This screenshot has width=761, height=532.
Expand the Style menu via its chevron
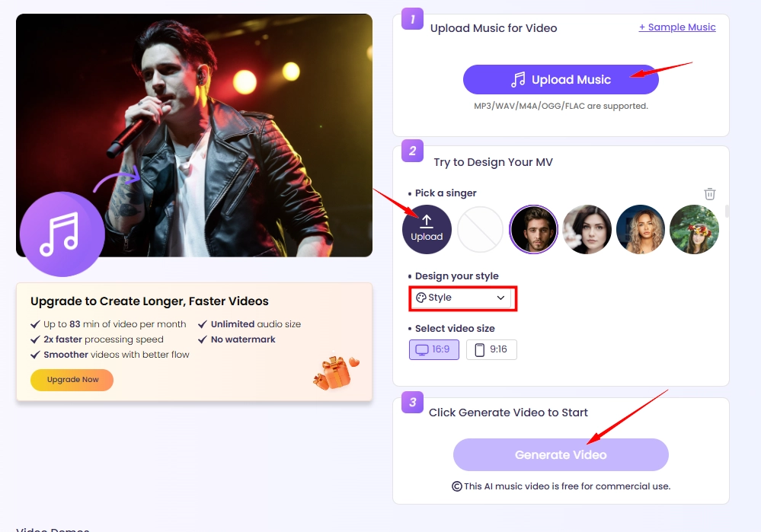coord(500,299)
